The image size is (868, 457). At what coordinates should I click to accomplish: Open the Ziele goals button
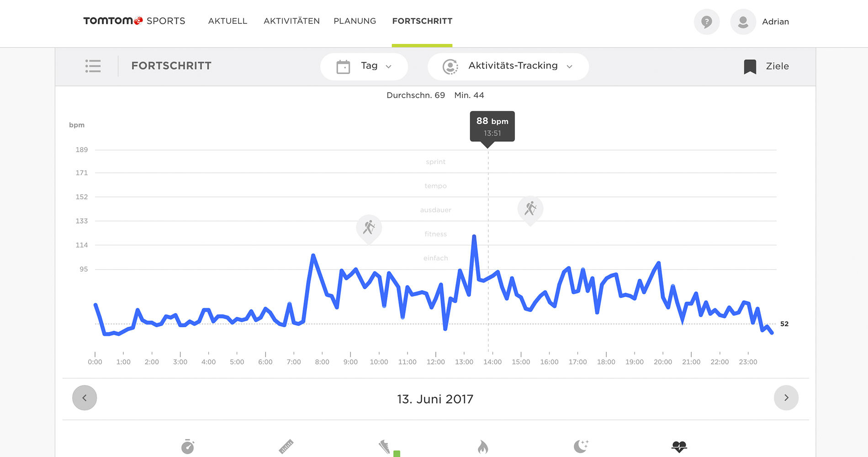766,66
